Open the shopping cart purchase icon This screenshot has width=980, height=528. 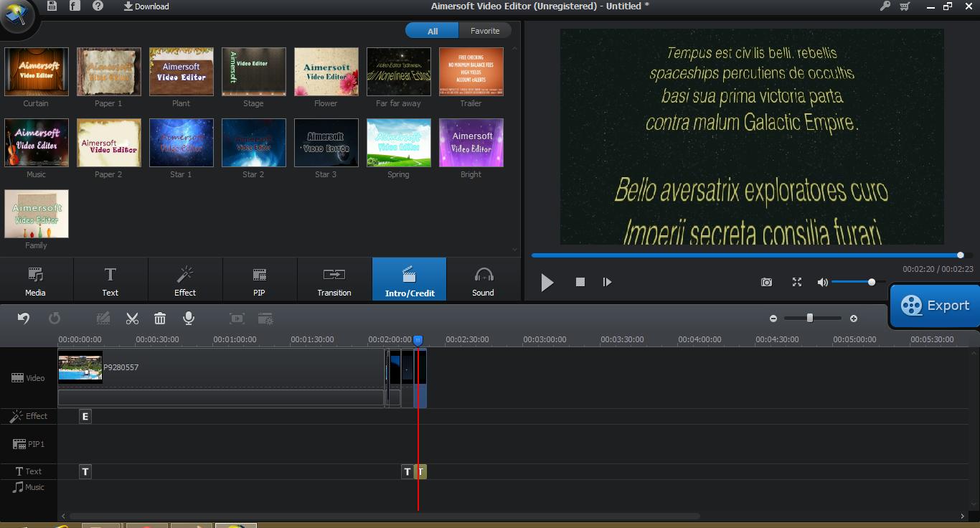click(x=905, y=6)
